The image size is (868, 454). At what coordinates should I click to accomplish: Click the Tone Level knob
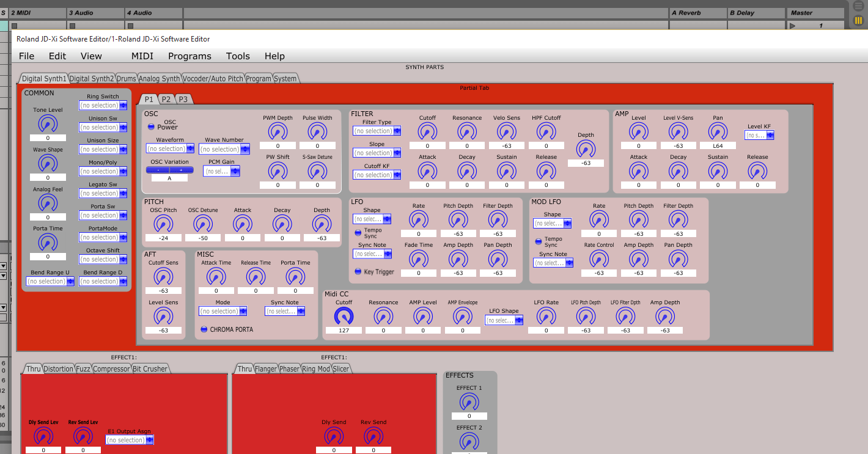pyautogui.click(x=48, y=124)
